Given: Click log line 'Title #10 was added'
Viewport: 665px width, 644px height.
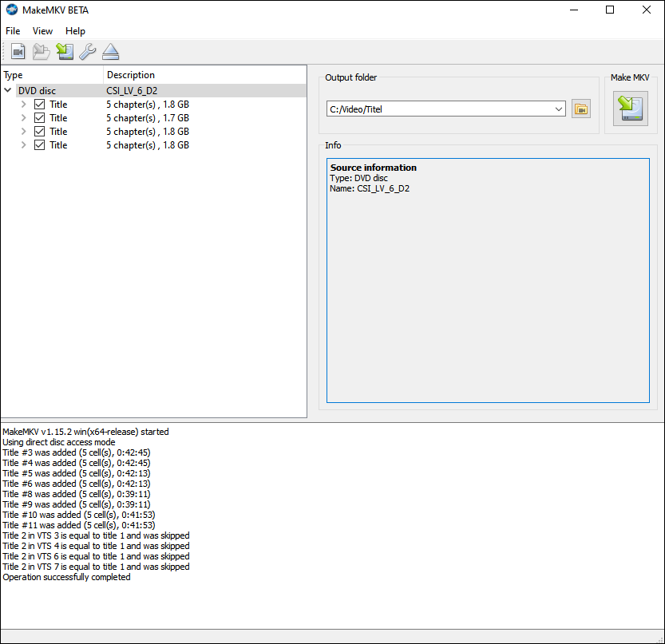Looking at the screenshot, I should [79, 515].
